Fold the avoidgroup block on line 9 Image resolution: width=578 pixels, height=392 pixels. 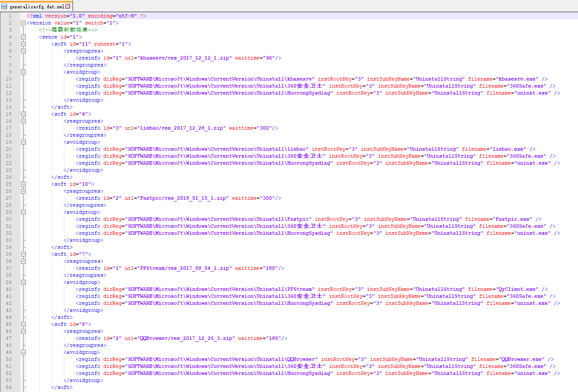point(23,72)
